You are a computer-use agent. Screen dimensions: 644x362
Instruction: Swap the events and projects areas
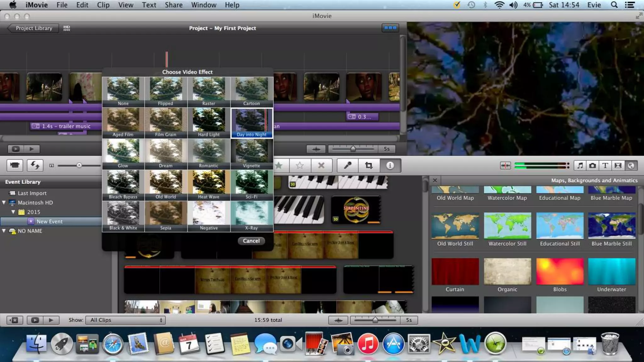[35, 165]
